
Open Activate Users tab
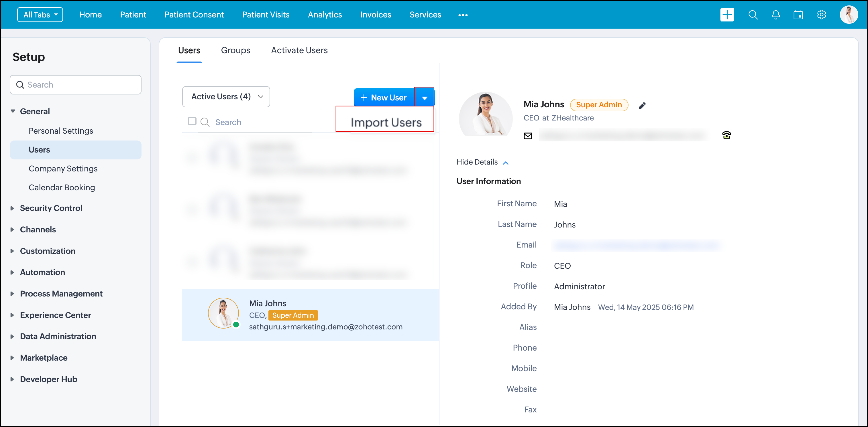pos(299,50)
